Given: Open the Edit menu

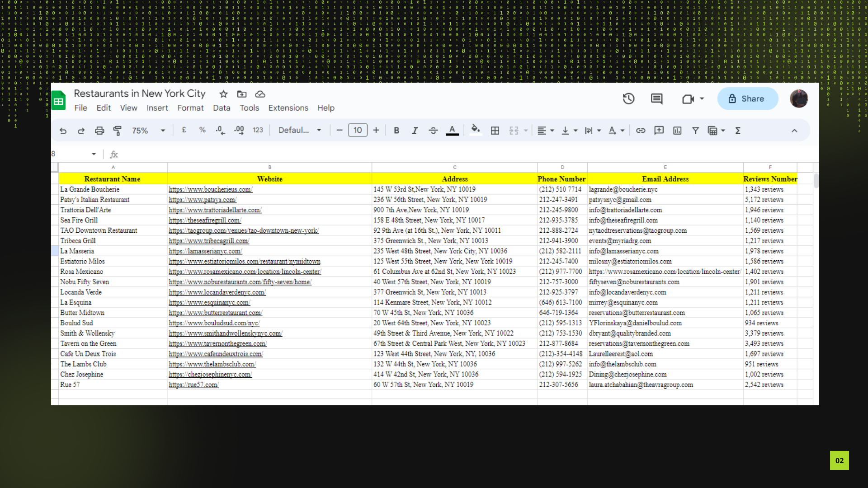Looking at the screenshot, I should pyautogui.click(x=104, y=108).
